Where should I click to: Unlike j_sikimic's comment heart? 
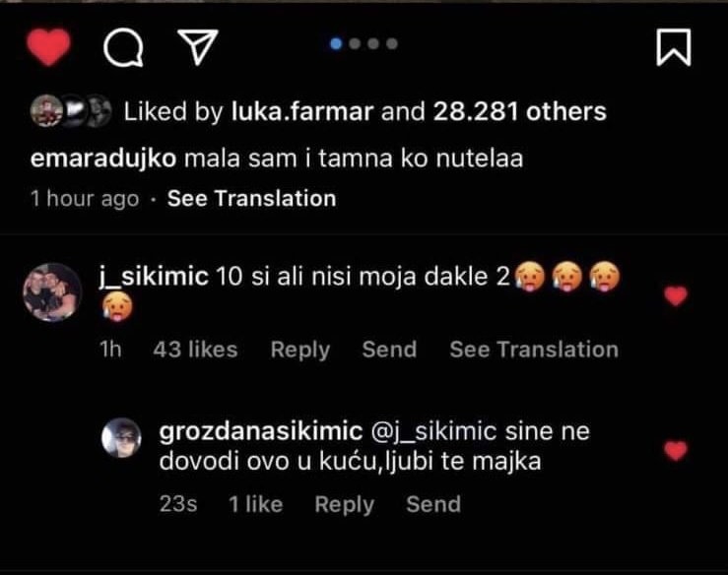pyautogui.click(x=676, y=295)
